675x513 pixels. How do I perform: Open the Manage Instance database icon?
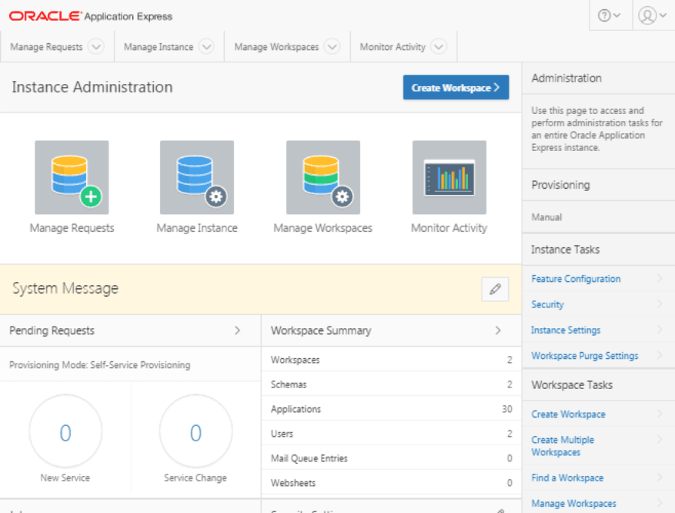197,177
